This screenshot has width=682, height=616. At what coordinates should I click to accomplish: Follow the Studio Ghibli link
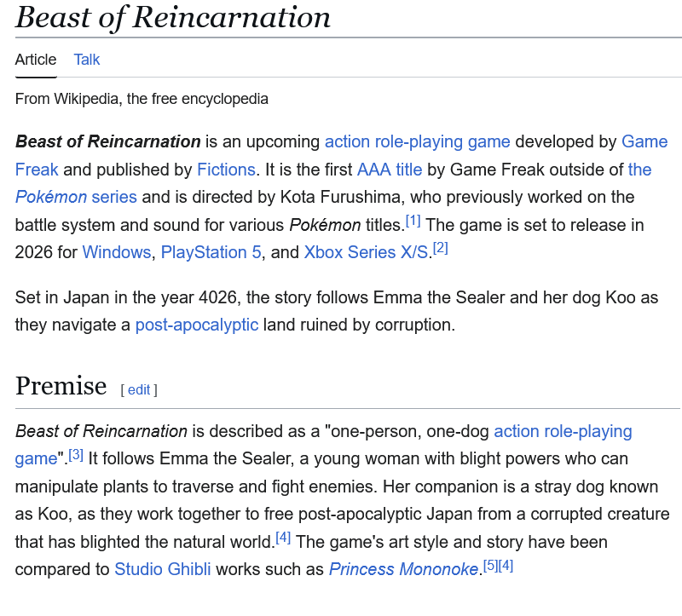(163, 569)
